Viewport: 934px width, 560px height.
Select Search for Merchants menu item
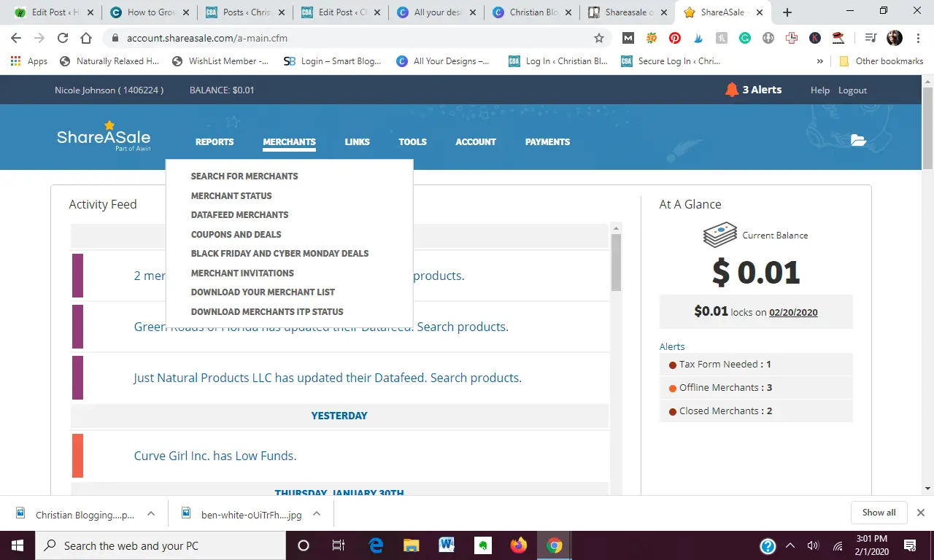(244, 176)
